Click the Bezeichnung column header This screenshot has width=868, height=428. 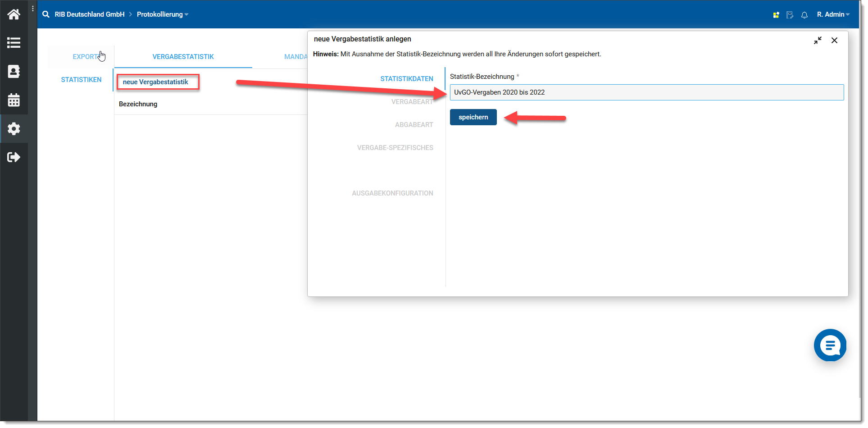coord(138,104)
